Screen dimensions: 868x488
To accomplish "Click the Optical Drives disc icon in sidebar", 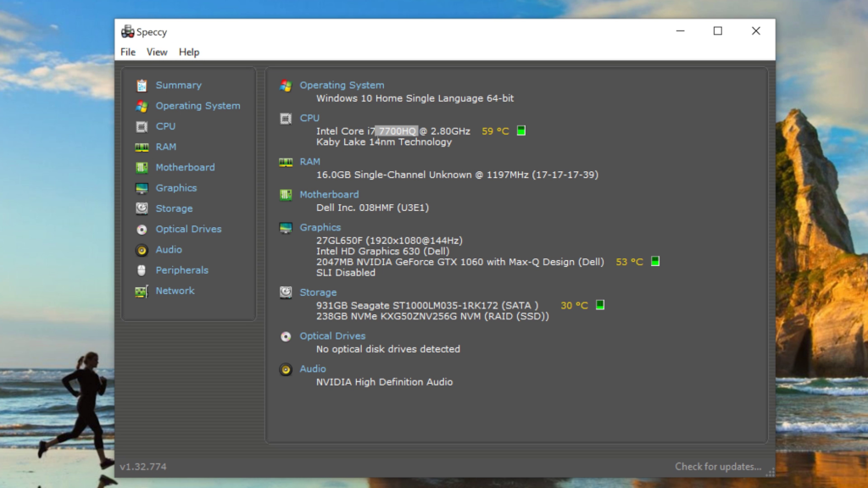I will 142,229.
